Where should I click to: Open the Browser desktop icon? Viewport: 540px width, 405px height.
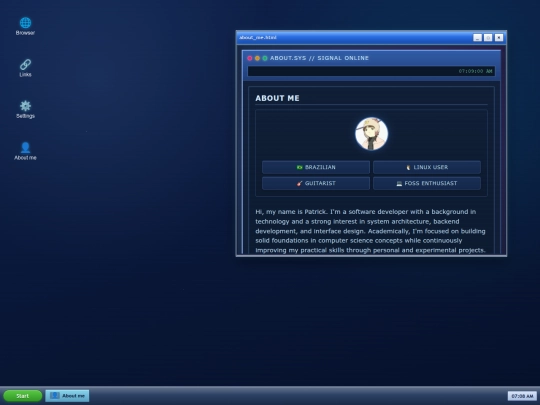[25, 26]
